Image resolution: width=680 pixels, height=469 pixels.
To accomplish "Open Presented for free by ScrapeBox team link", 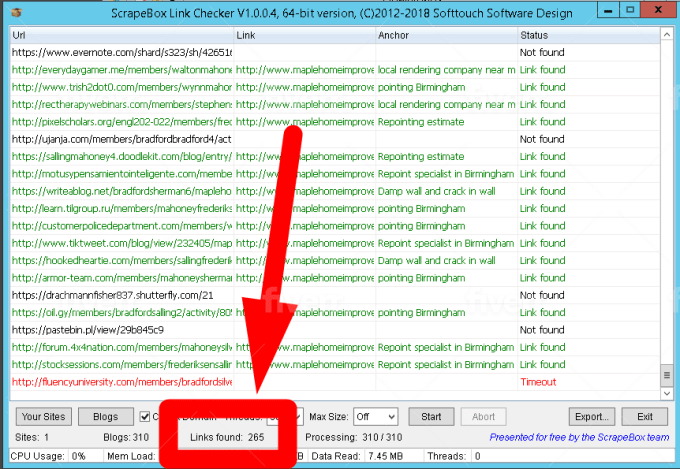I will 579,437.
